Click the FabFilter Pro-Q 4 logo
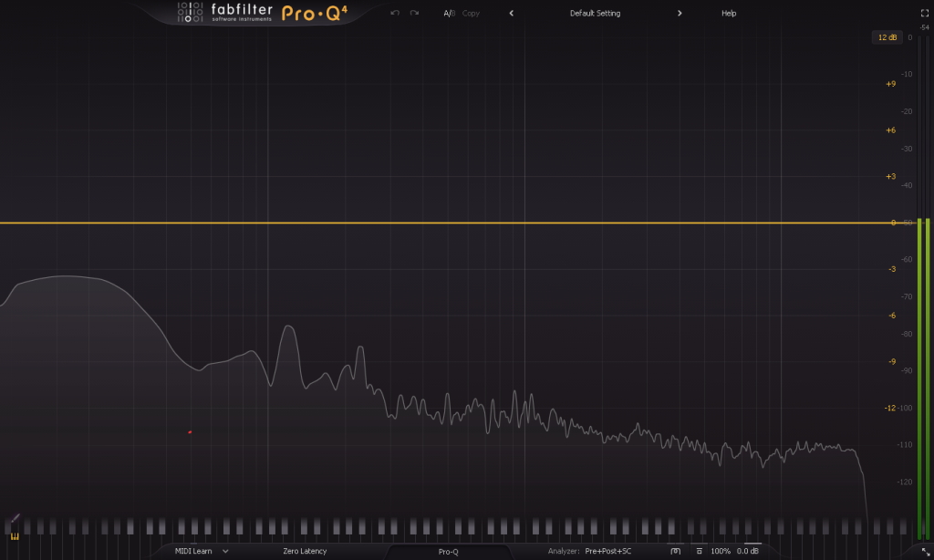 [x=262, y=13]
